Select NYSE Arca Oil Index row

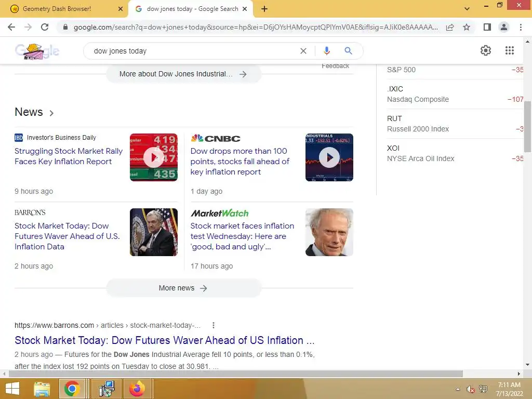pyautogui.click(x=455, y=153)
